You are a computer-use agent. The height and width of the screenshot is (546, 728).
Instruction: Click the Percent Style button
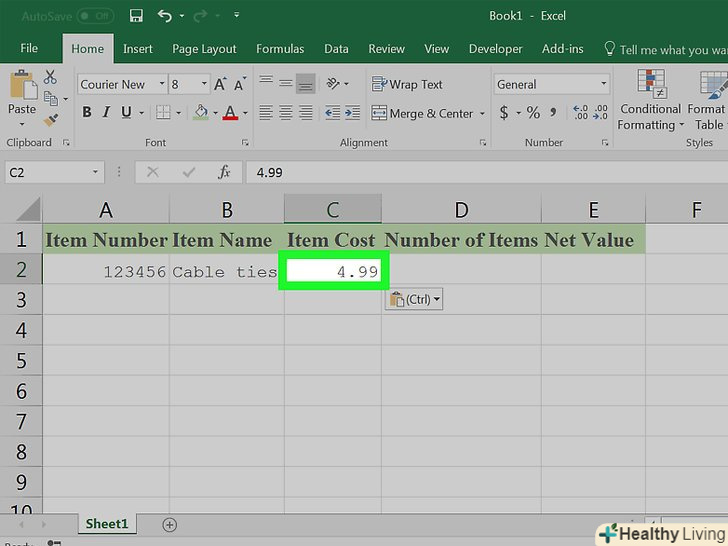(533, 113)
